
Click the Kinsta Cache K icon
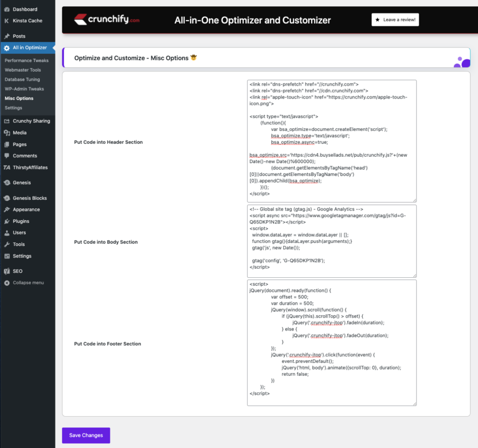pos(7,21)
